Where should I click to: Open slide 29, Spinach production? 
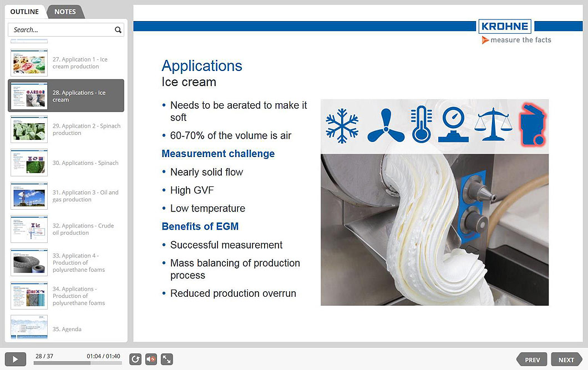[x=65, y=129]
